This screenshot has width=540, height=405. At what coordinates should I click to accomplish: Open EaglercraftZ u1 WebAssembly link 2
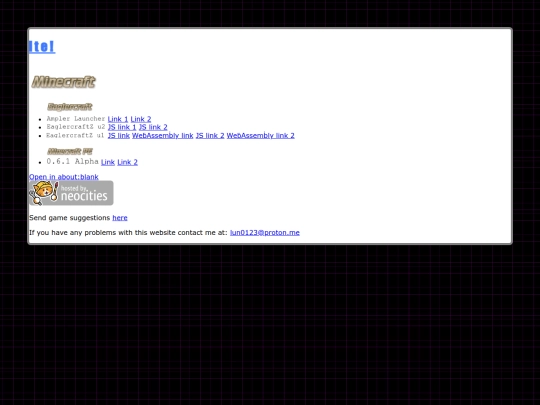261,135
